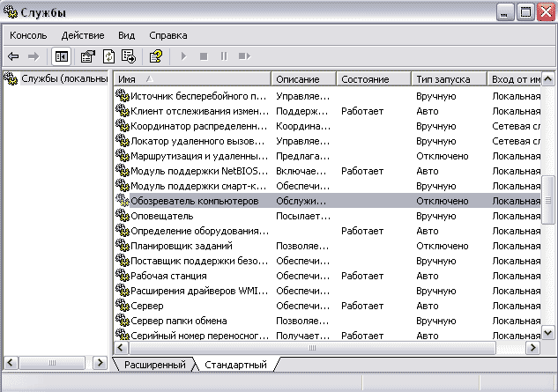Select Клиент отслеживания измен… service

click(x=199, y=111)
